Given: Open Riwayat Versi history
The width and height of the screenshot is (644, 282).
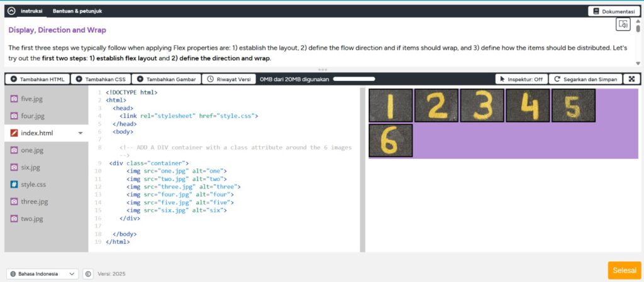Looking at the screenshot, I should tap(229, 79).
